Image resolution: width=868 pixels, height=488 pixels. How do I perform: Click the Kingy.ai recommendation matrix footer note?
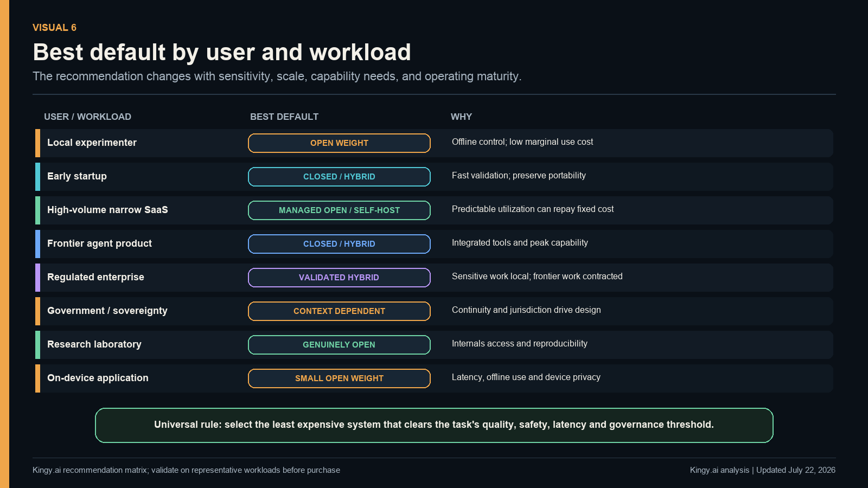point(186,470)
